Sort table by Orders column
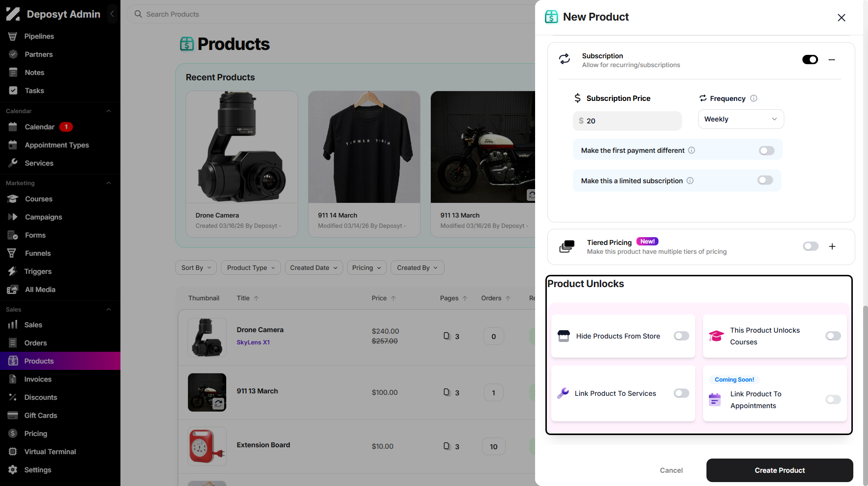This screenshot has width=868, height=486. [x=496, y=298]
